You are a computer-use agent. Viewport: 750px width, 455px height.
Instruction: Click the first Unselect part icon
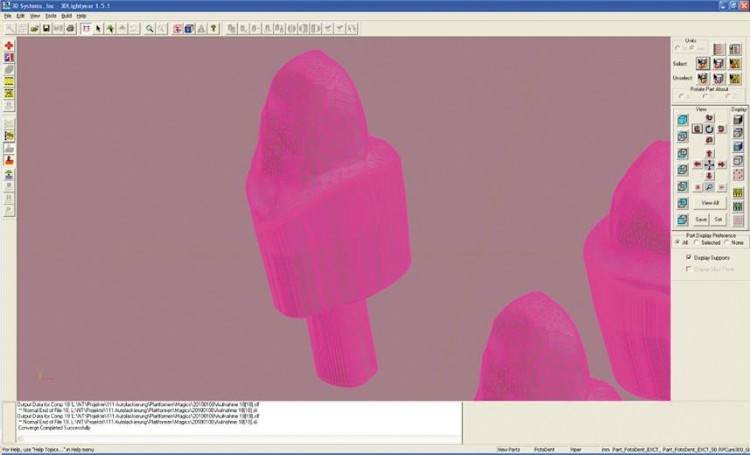pyautogui.click(x=703, y=78)
